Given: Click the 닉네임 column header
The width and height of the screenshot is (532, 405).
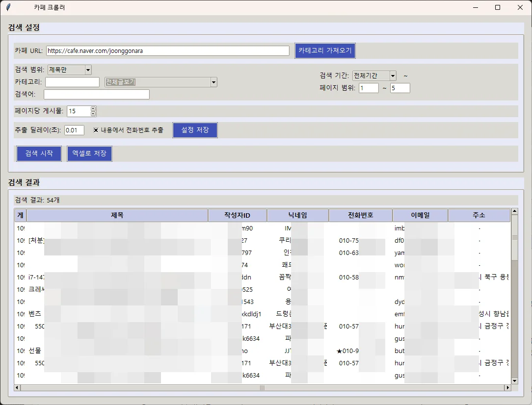Looking at the screenshot, I should [298, 215].
